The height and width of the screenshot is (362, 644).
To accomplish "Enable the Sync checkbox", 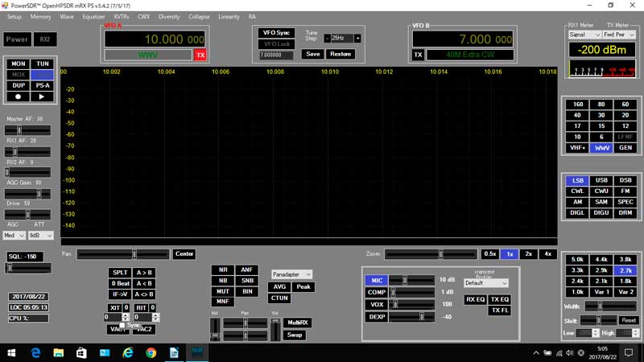I will [123, 325].
